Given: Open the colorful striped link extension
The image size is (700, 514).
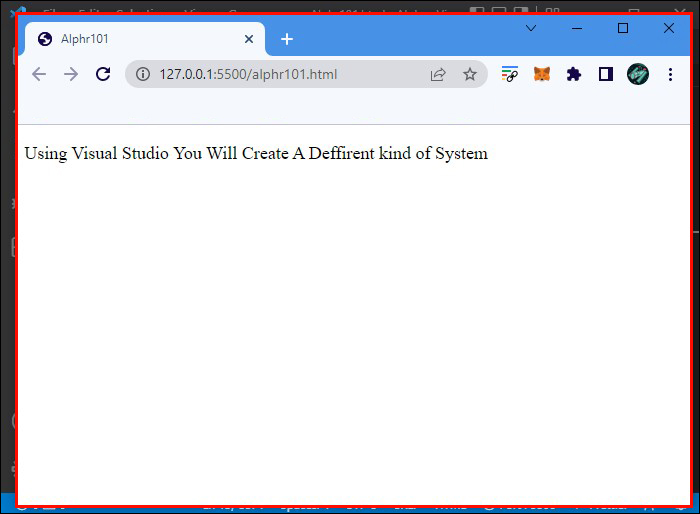Looking at the screenshot, I should point(510,74).
